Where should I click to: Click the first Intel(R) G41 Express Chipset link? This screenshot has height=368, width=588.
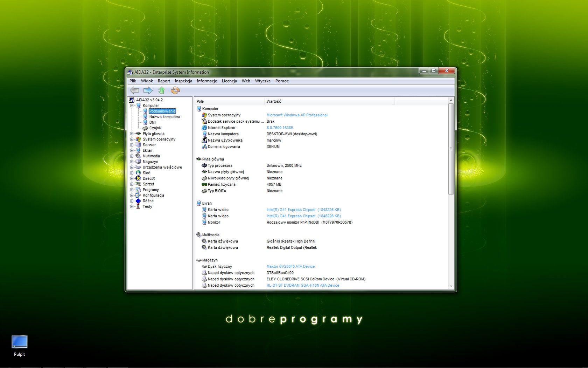pyautogui.click(x=303, y=210)
